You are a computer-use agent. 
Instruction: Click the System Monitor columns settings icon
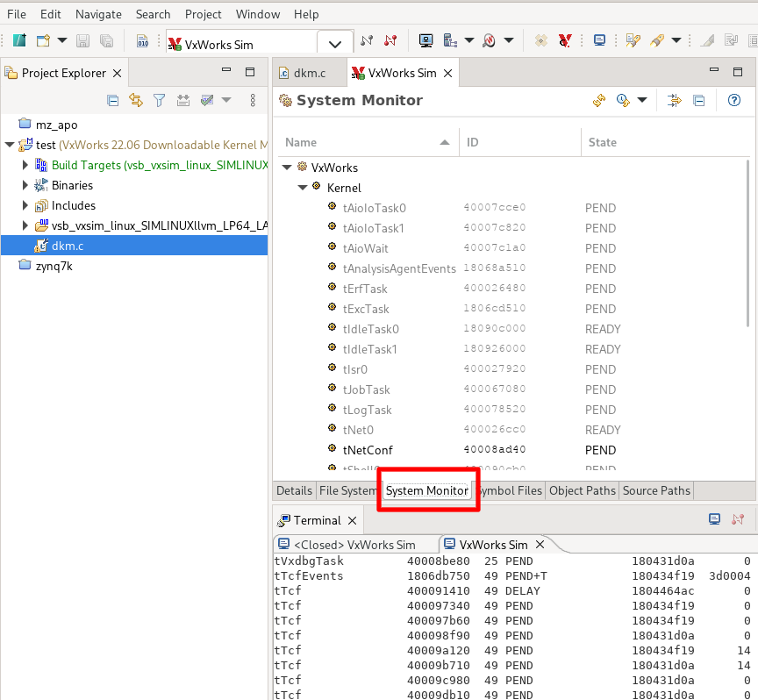click(x=675, y=101)
